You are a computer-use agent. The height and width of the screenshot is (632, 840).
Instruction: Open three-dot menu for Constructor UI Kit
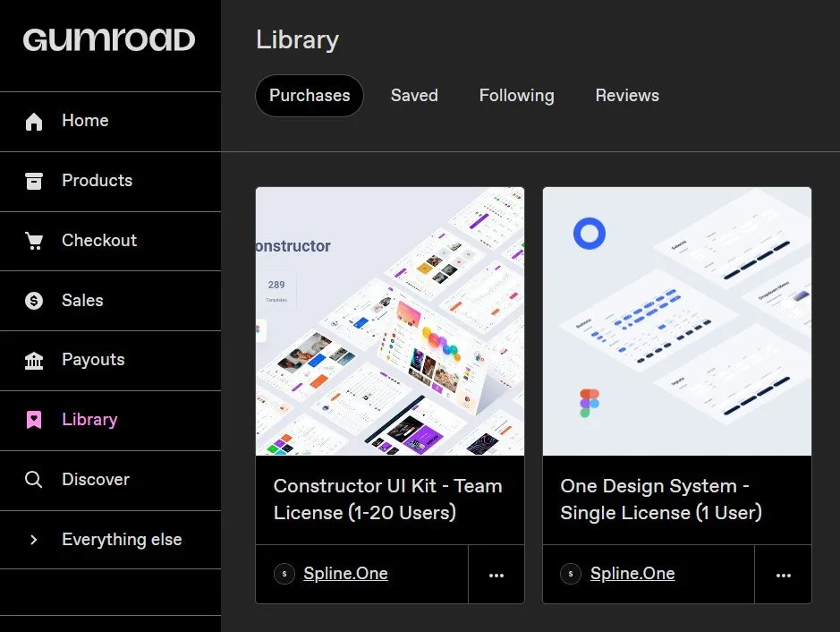[496, 575]
